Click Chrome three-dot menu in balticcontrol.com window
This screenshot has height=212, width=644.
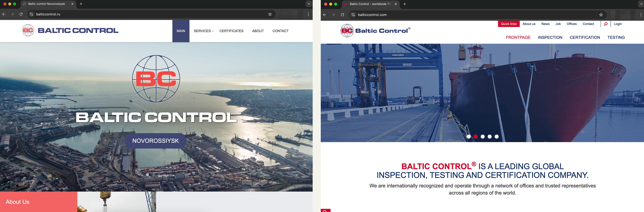coord(641,15)
